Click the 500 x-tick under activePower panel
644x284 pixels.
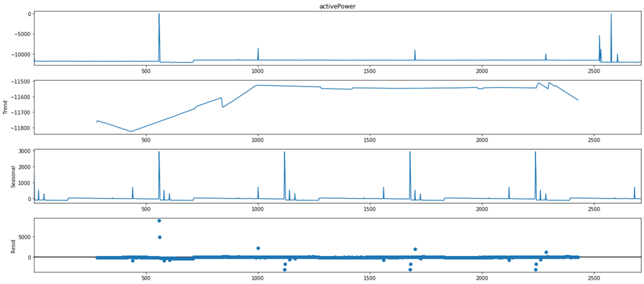tap(146, 71)
